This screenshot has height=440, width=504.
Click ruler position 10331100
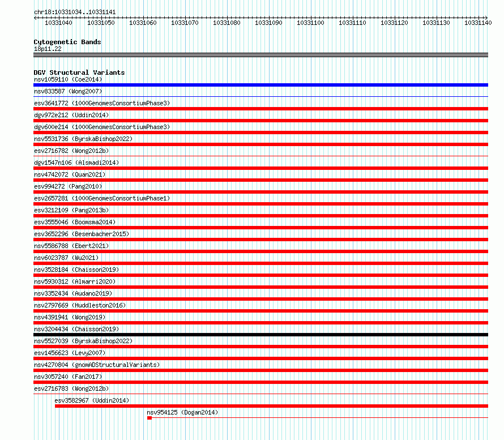point(310,23)
